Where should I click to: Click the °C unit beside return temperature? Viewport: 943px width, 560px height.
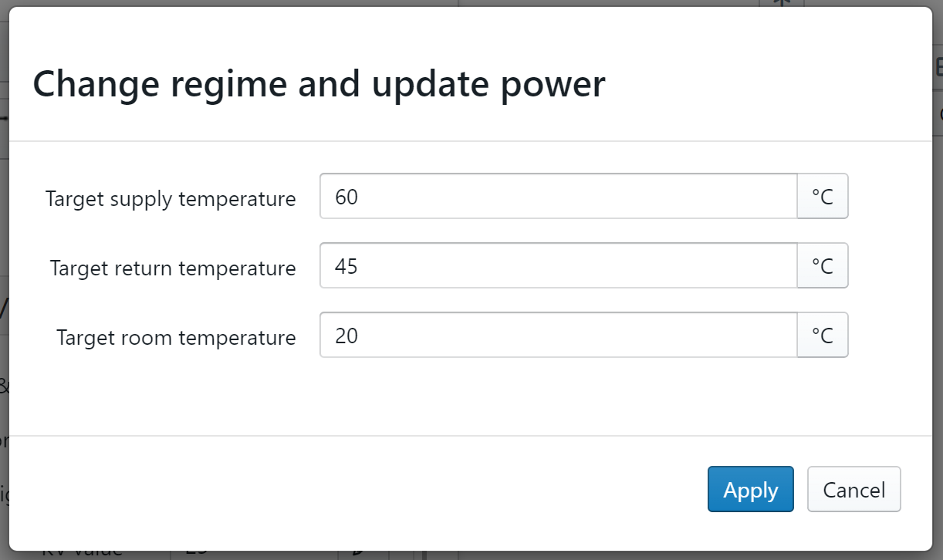click(x=823, y=266)
